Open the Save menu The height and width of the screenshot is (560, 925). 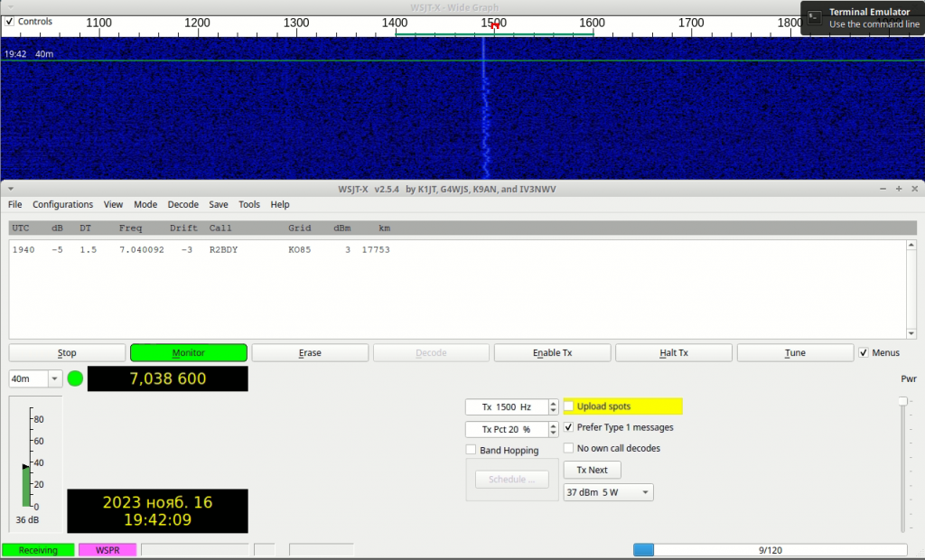point(219,204)
